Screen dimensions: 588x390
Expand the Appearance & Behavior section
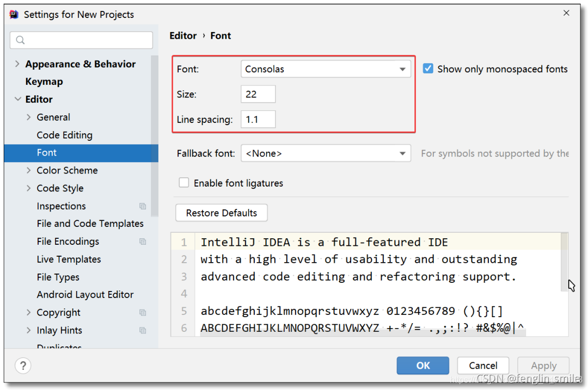click(17, 64)
